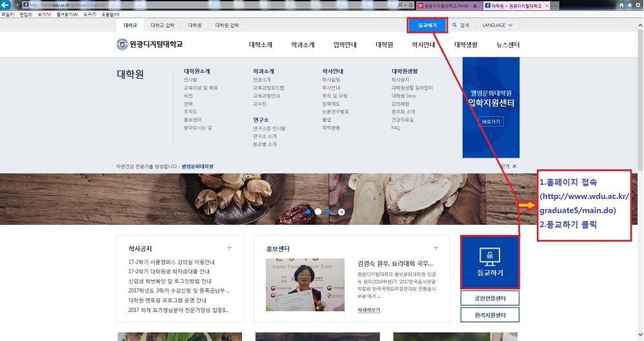644x341 pixels.
Task: Click the 장학제도 link
Action: [331, 104]
